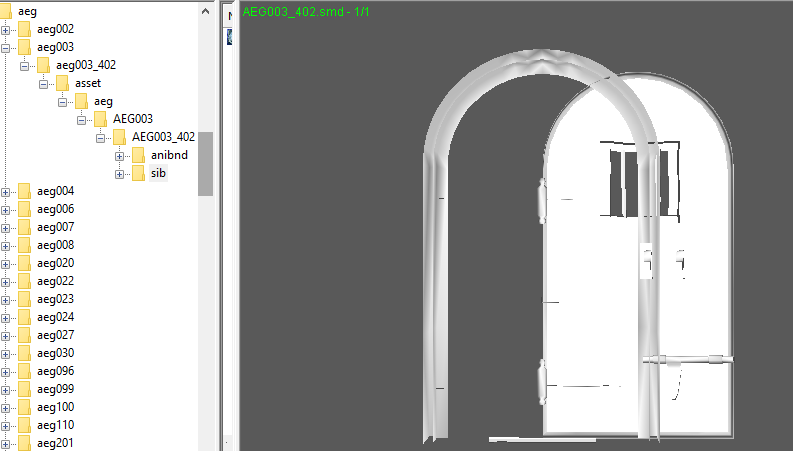
Task: Expand the aeg030 tree node
Action: coord(5,354)
